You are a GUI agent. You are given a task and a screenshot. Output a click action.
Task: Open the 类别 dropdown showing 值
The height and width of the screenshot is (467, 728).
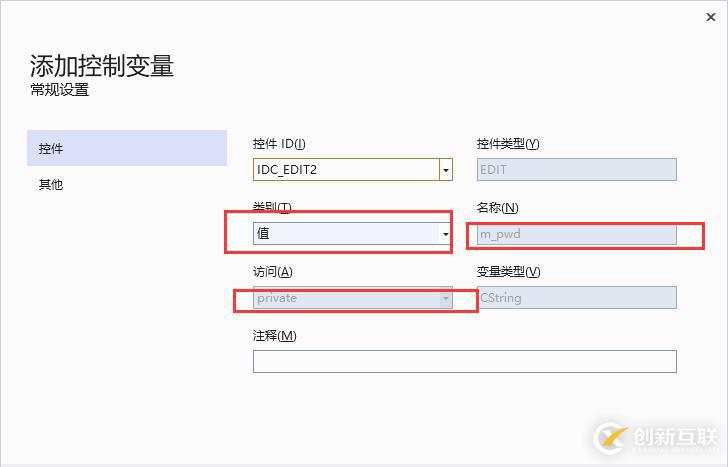352,234
